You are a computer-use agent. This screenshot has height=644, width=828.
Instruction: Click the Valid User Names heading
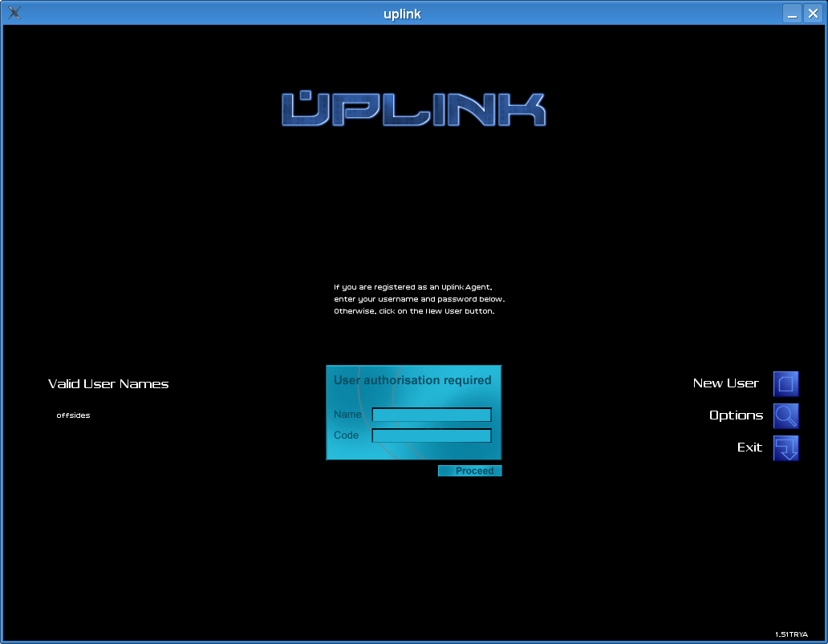(108, 384)
